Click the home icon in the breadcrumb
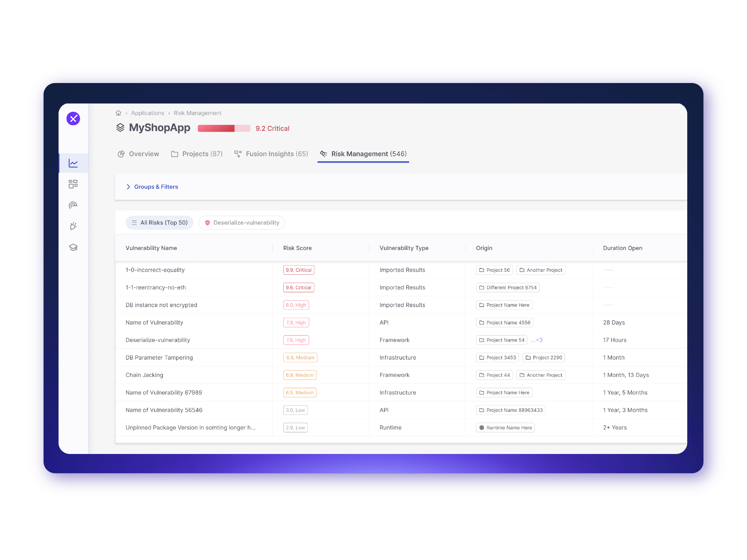This screenshot has width=747, height=560. (119, 113)
